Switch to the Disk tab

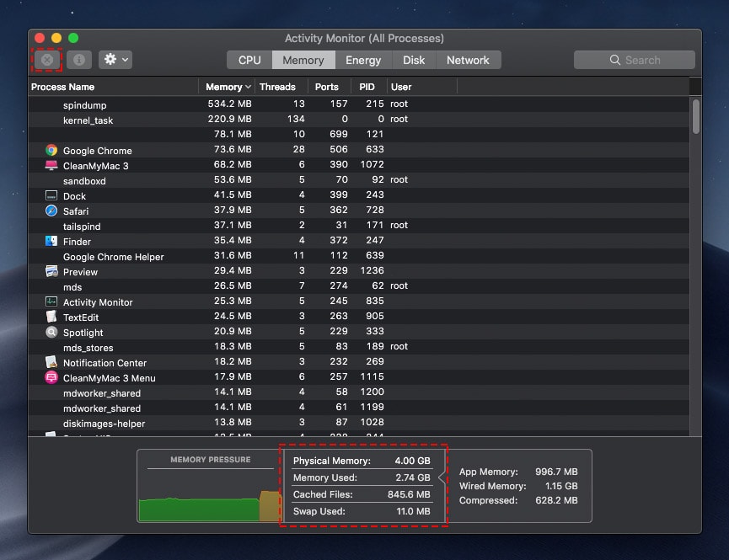pos(414,60)
